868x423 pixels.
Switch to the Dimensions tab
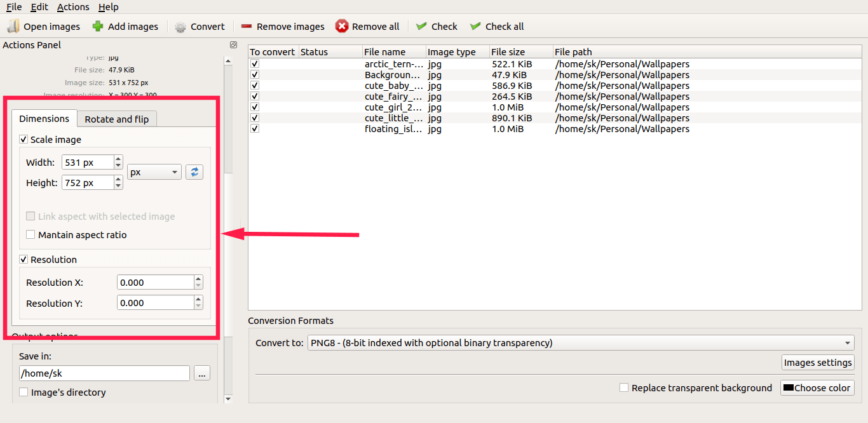[x=44, y=119]
